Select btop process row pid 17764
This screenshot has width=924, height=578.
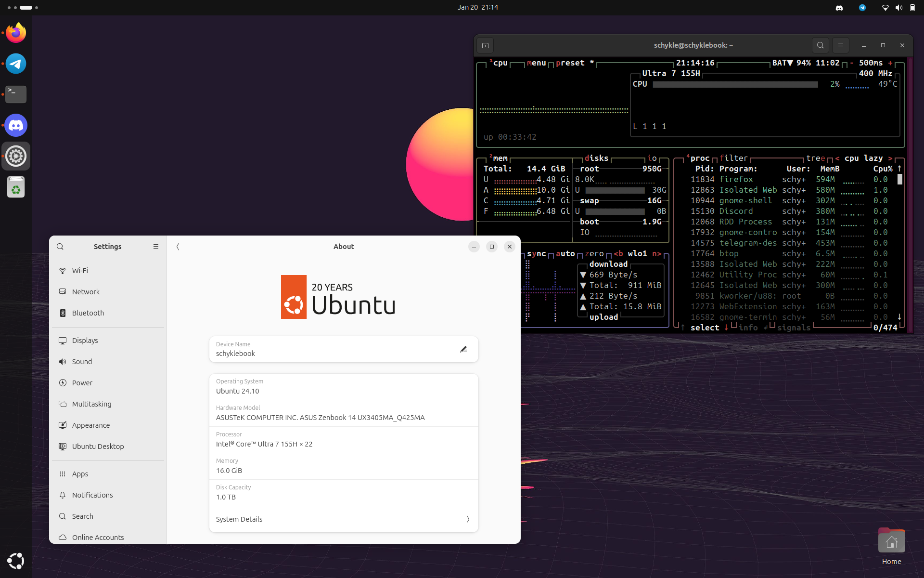789,254
